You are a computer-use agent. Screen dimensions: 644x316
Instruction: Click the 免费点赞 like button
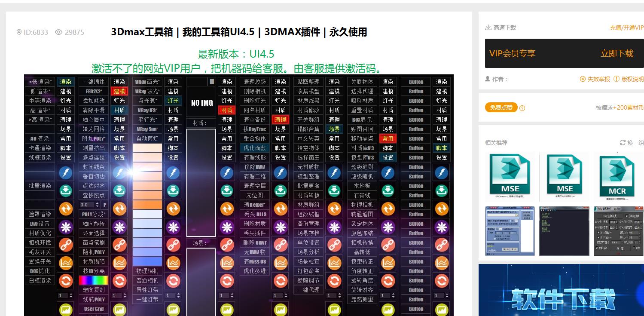coord(501,107)
